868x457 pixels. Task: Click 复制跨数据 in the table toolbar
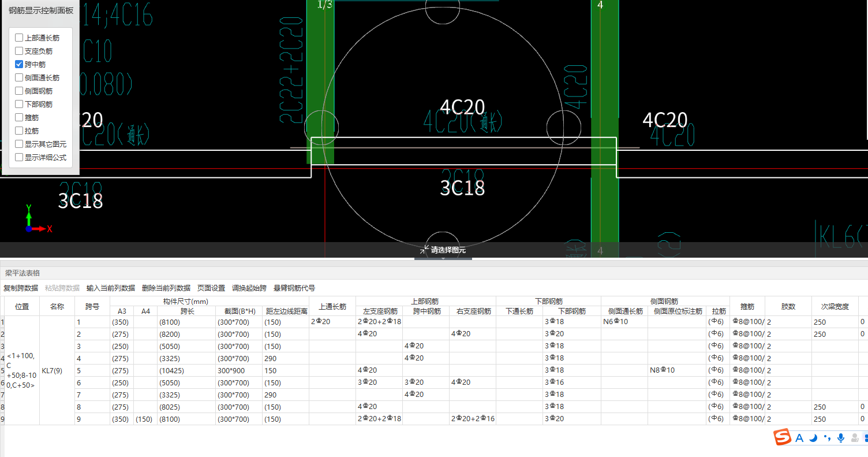pos(21,288)
